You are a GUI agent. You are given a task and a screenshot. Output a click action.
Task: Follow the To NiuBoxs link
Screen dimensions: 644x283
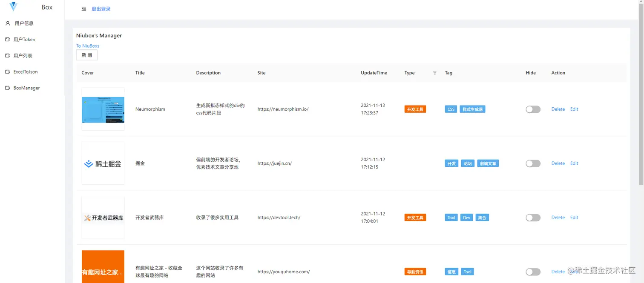(x=88, y=46)
